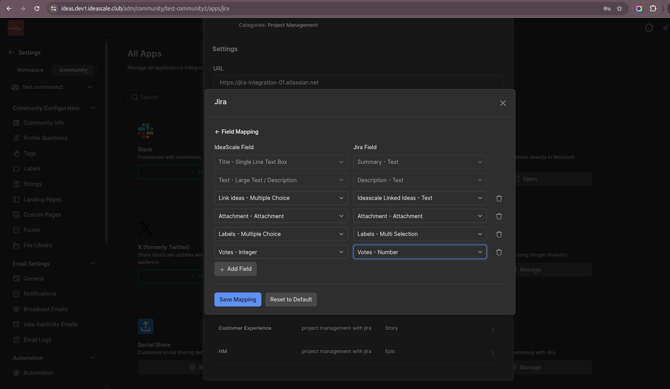
Task: Close the Jira dialog
Action: pyautogui.click(x=502, y=103)
